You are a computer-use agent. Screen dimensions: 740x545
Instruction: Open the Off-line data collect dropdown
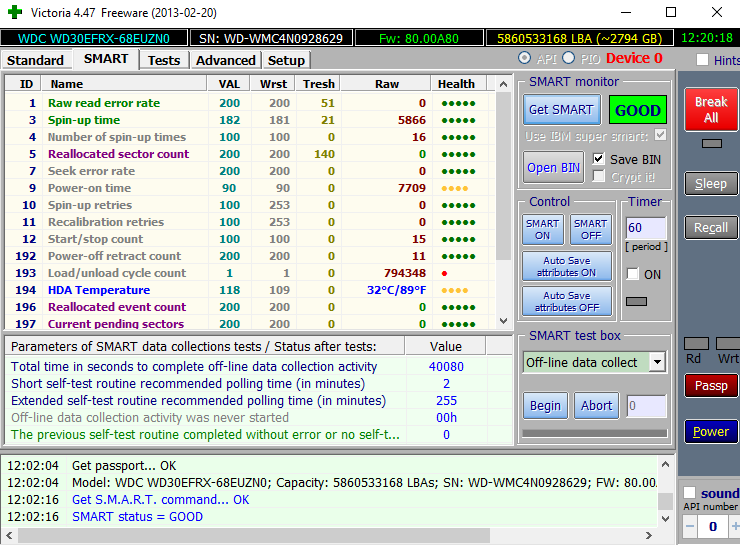[x=657, y=362]
